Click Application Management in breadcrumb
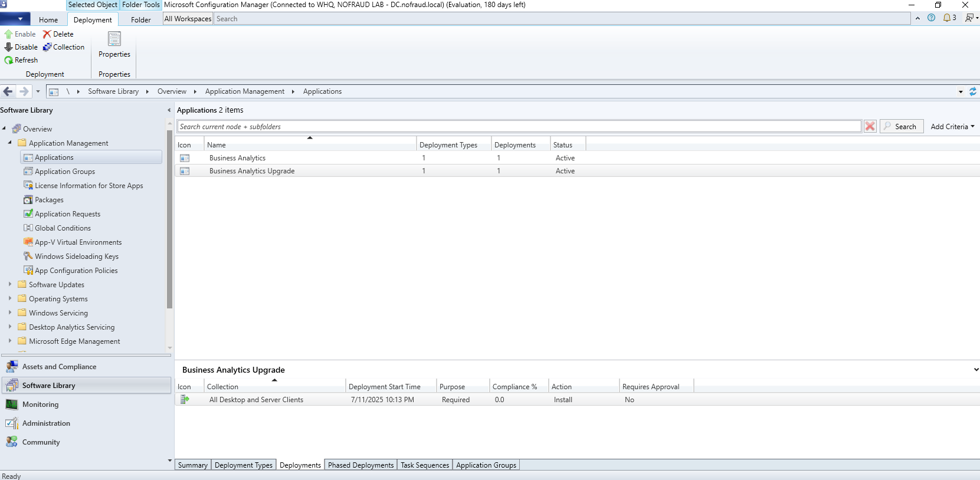 coord(245,91)
